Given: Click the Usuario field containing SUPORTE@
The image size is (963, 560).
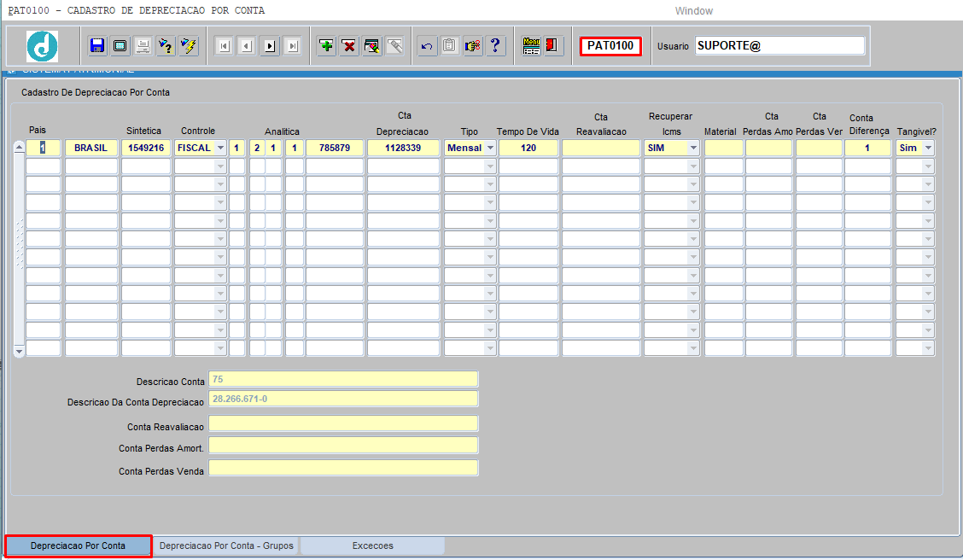Looking at the screenshot, I should 779,46.
